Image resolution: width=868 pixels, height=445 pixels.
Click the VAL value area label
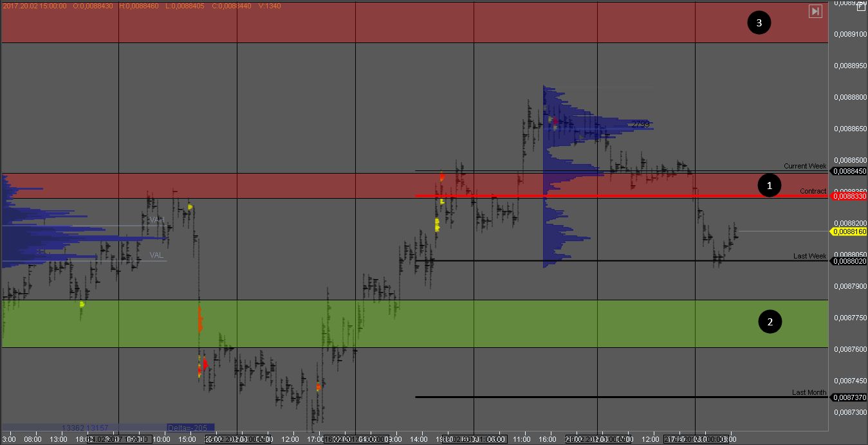pyautogui.click(x=156, y=255)
